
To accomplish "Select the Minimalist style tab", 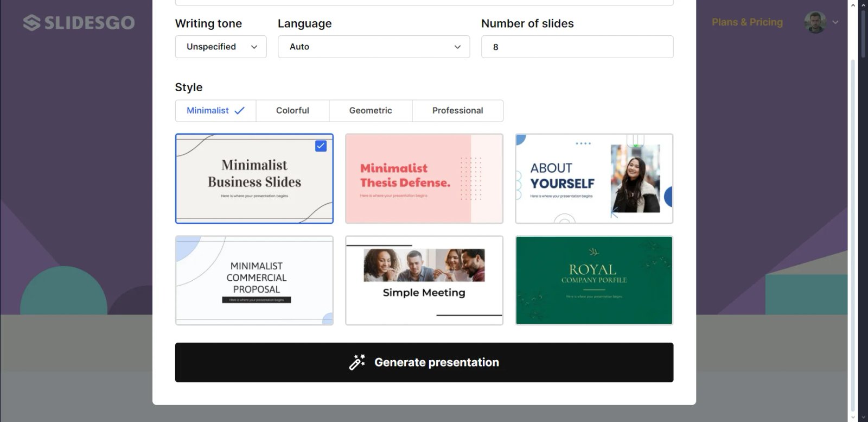I will pos(215,111).
